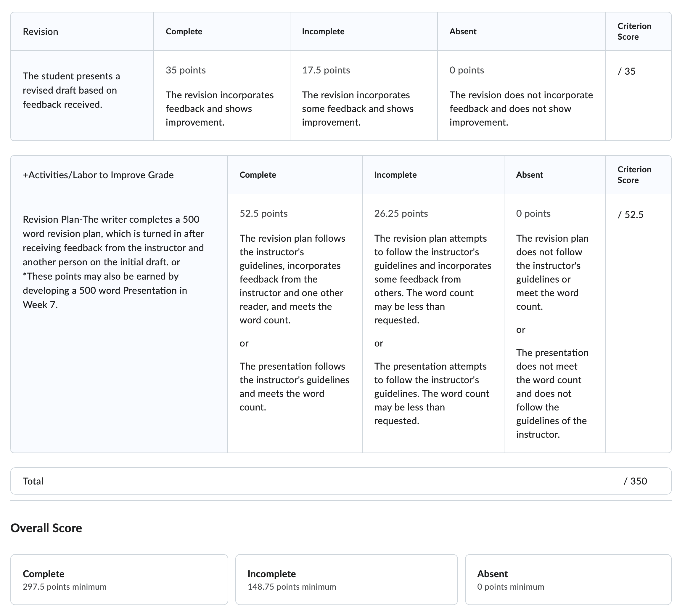Select the 35 points Complete revision level
The image size is (685, 616).
pos(221,96)
